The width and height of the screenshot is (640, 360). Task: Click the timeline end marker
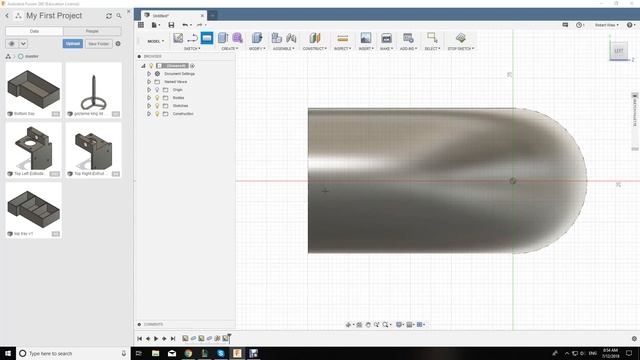pyautogui.click(x=229, y=338)
